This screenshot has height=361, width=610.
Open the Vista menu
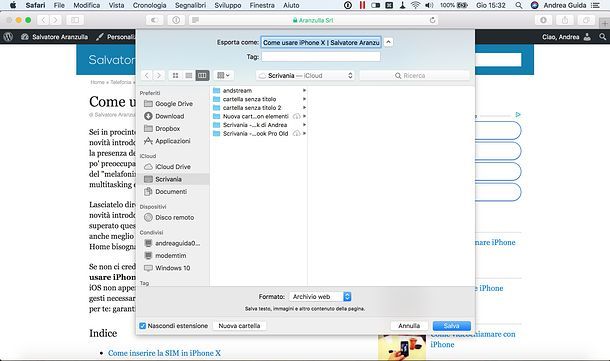pos(116,5)
